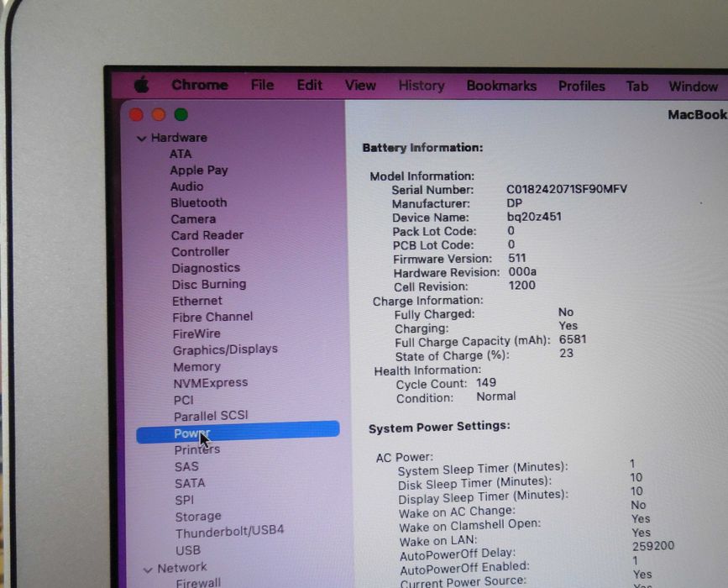Close window with the red button
This screenshot has height=588, width=728.
(x=136, y=115)
